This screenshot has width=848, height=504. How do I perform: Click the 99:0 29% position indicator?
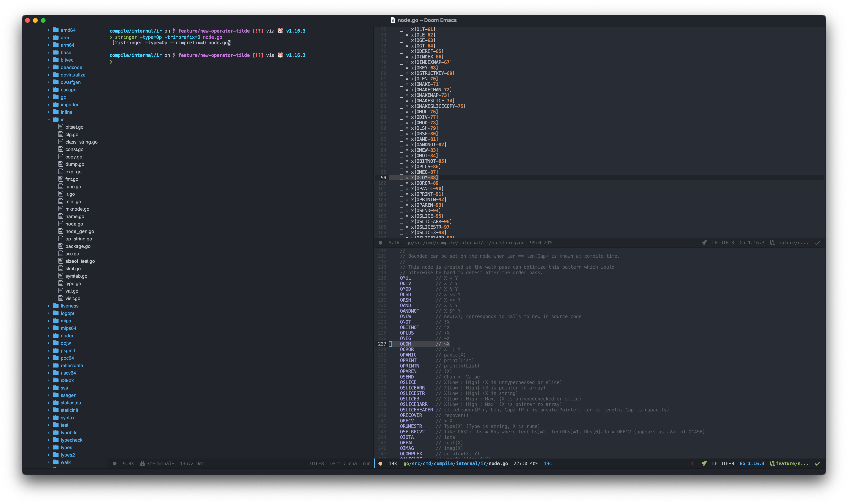tap(541, 243)
